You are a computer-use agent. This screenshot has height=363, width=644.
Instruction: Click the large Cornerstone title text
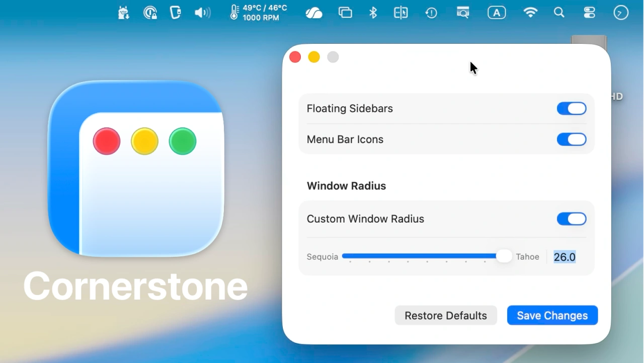click(x=135, y=286)
